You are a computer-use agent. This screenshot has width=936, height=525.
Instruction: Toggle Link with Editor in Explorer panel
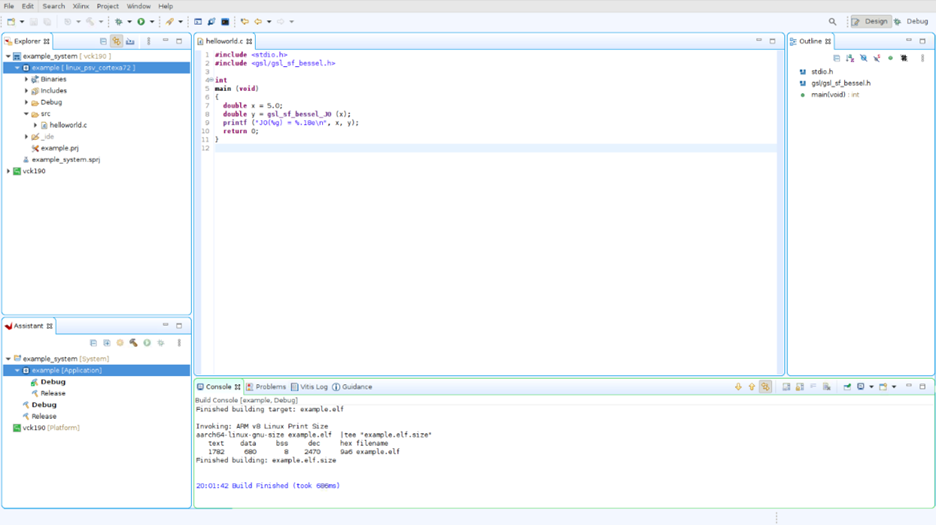tap(116, 41)
